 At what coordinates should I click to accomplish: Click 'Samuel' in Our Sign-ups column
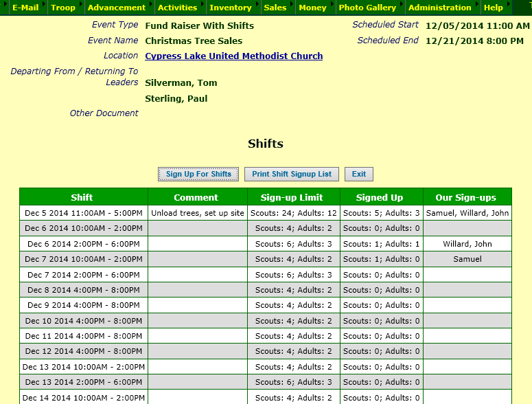[x=467, y=259]
